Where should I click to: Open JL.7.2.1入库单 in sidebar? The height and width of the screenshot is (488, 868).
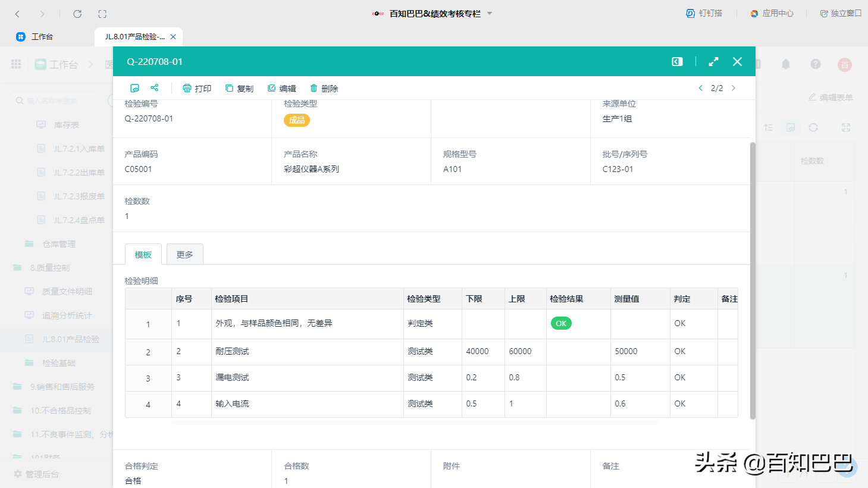pyautogui.click(x=79, y=149)
